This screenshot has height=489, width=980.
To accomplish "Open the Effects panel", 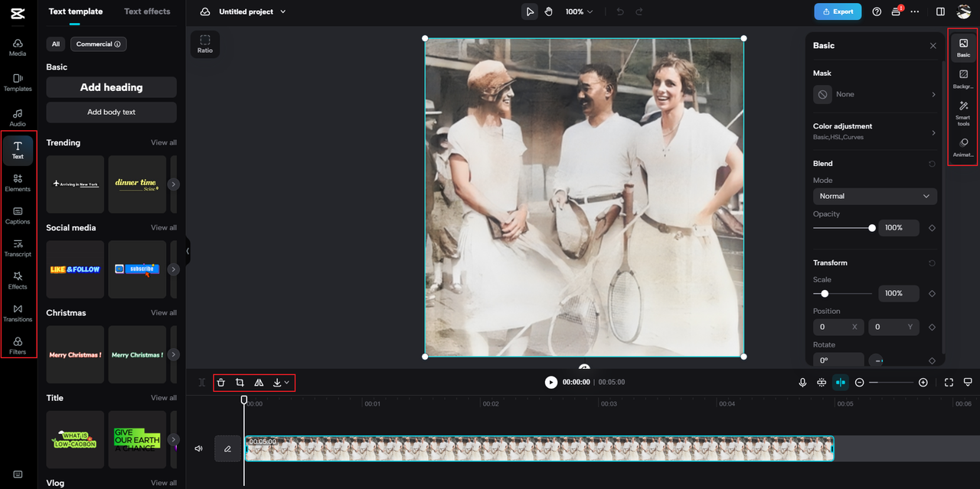I will pos(18,280).
